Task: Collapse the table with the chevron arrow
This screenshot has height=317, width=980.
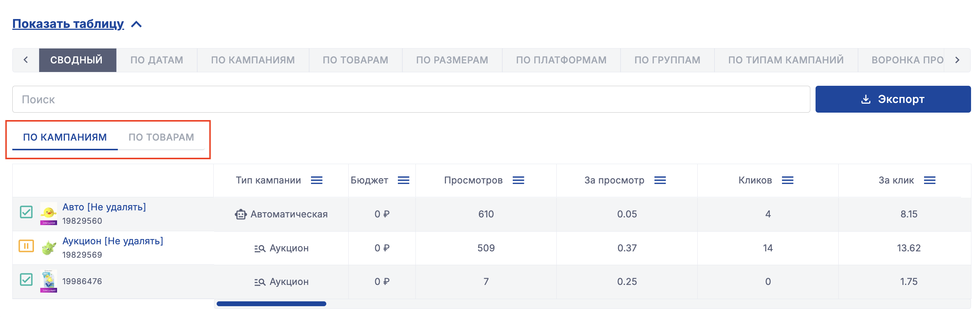Action: click(x=136, y=24)
